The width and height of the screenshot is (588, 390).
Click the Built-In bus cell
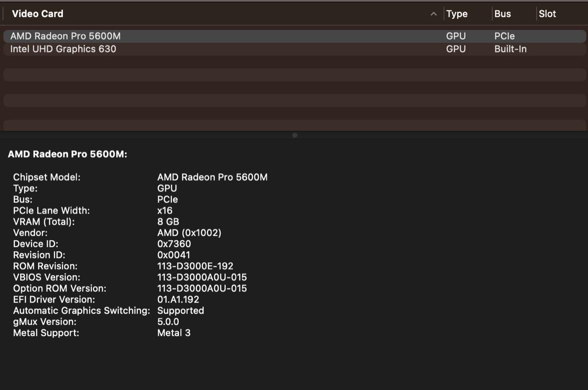tap(510, 49)
